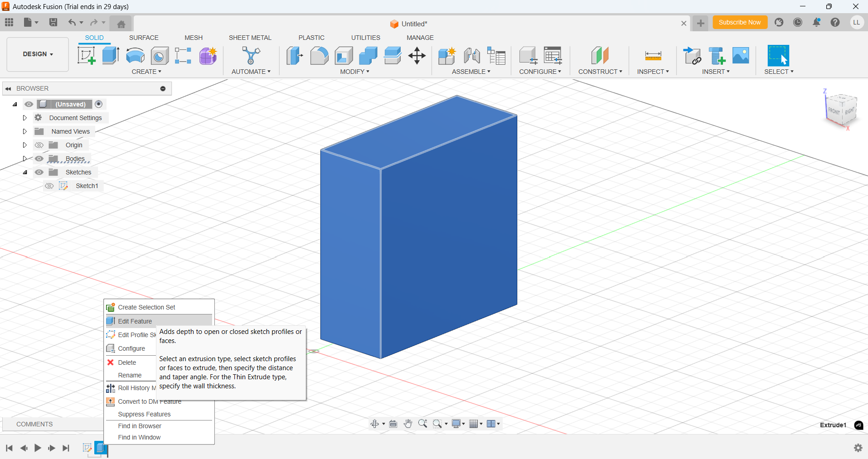This screenshot has height=459, width=868.
Task: Save the document
Action: pyautogui.click(x=53, y=22)
